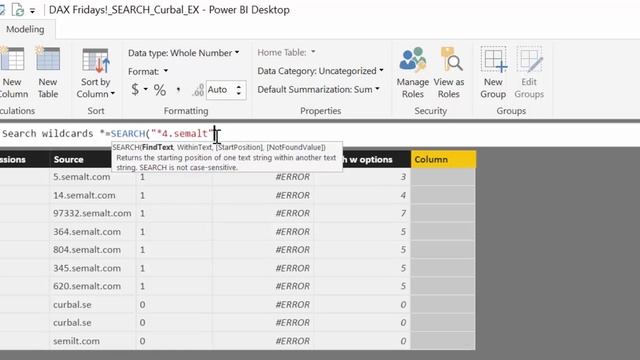Screen dimensions: 640x360
Task: Click New Group icon
Action: point(493,60)
